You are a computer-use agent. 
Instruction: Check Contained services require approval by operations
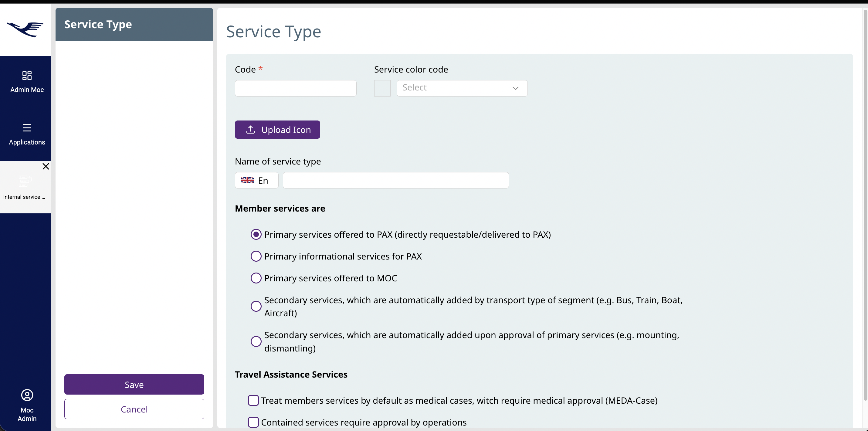[x=253, y=422]
